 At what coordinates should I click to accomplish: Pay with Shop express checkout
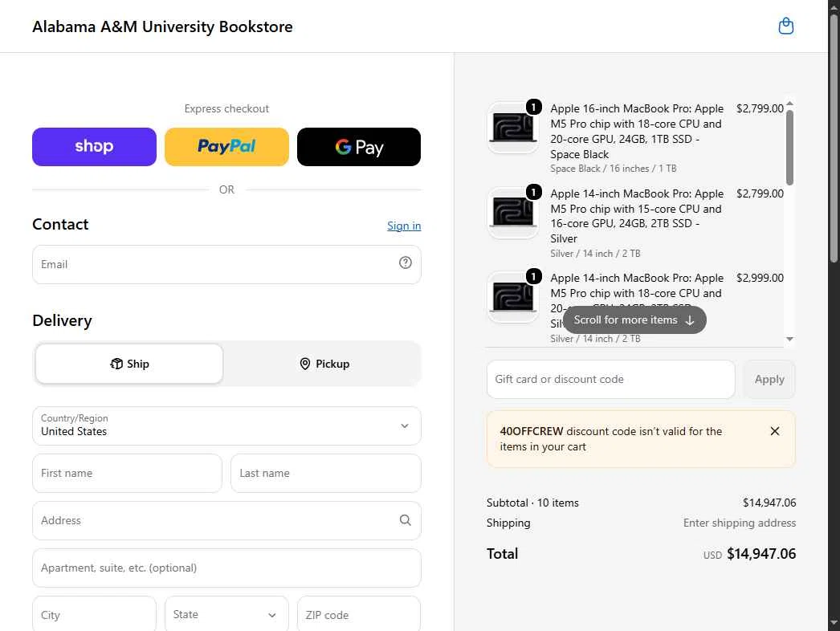pyautogui.click(x=94, y=147)
